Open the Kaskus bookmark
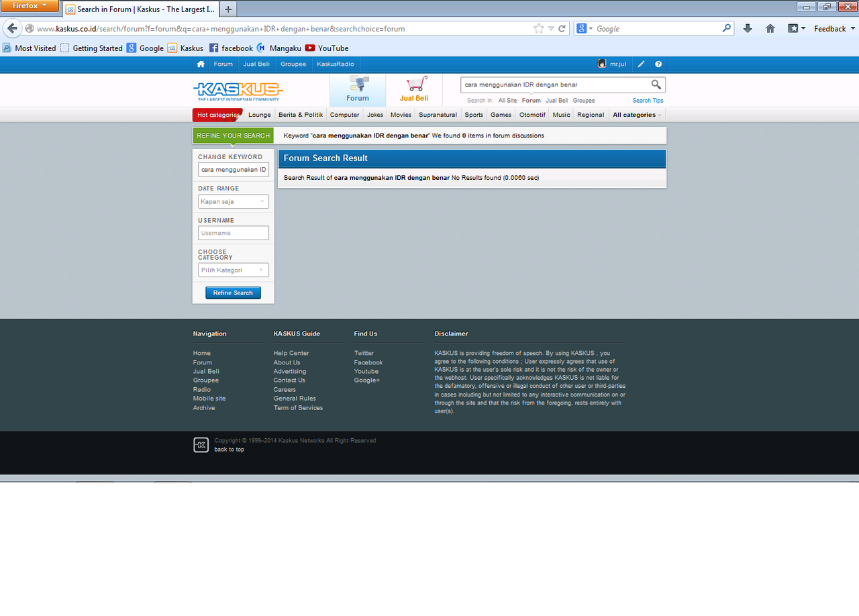Image resolution: width=859 pixels, height=616 pixels. [x=186, y=48]
